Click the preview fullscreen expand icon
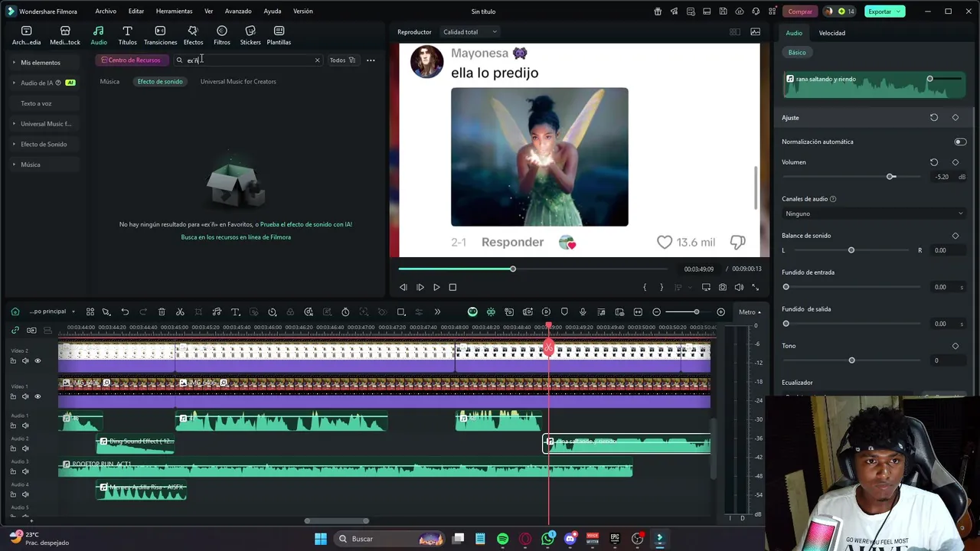 755,287
